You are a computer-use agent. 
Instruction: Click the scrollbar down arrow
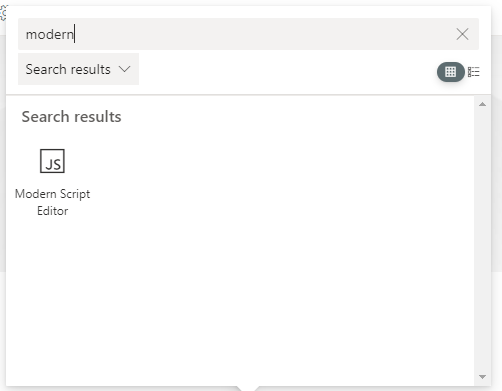point(482,377)
